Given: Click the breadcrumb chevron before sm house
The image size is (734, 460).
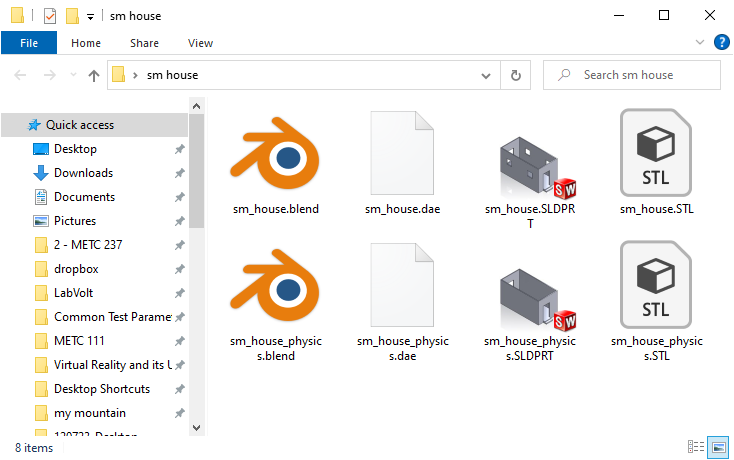Looking at the screenshot, I should tap(135, 75).
